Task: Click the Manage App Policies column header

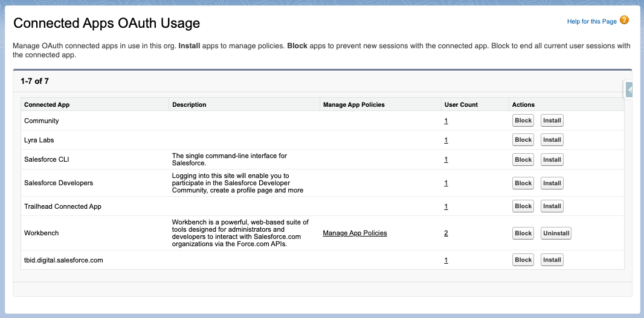Action: [x=381, y=104]
